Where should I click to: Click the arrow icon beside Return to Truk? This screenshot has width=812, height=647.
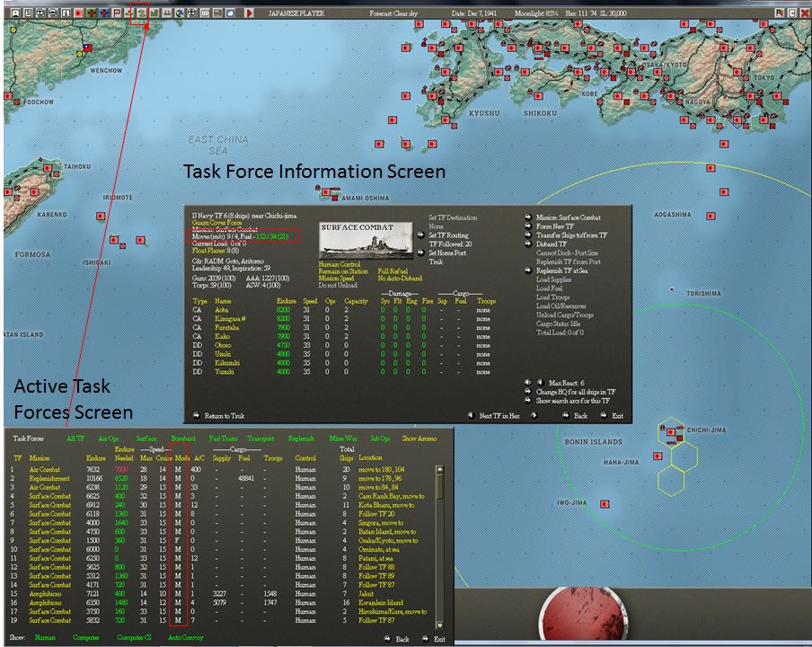tap(197, 415)
